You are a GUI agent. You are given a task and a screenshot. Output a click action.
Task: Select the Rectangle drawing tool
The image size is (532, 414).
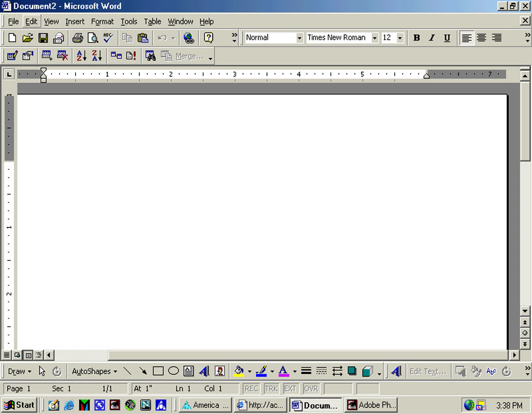pyautogui.click(x=158, y=371)
